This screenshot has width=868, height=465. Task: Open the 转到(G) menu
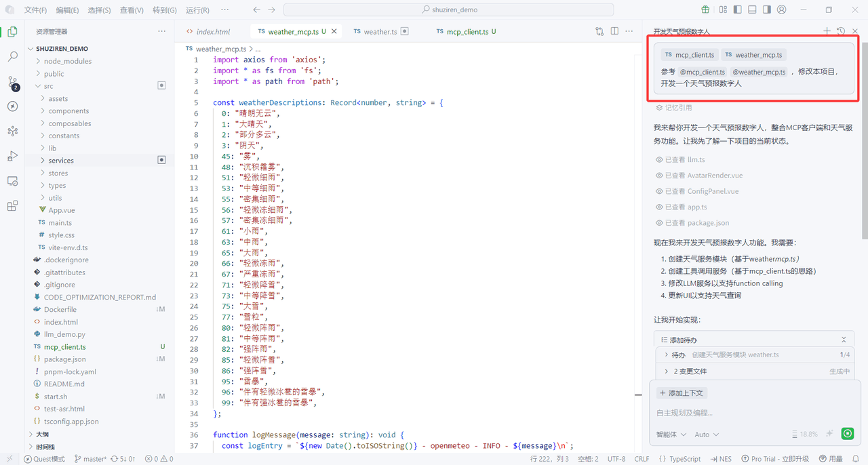(164, 10)
